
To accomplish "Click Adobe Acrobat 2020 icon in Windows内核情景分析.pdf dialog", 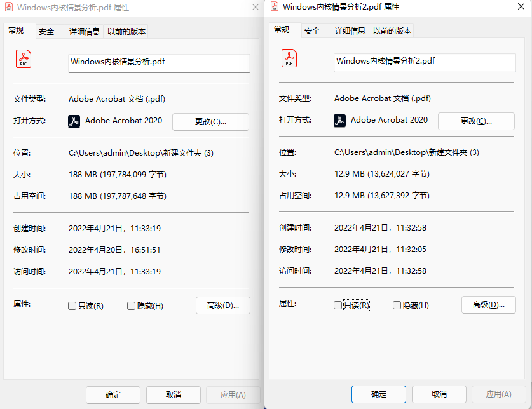I will coord(74,121).
